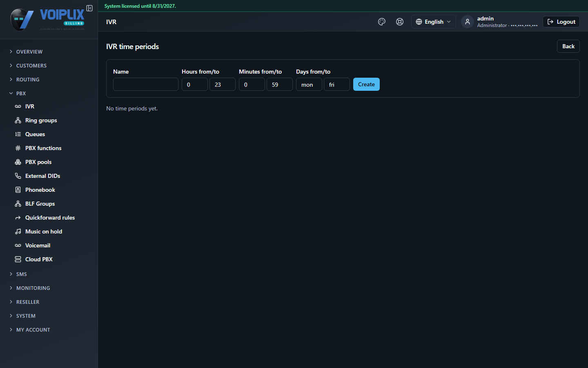Image resolution: width=588 pixels, height=368 pixels.
Task: Click the Quickforward rules arrow icon
Action: (18, 218)
